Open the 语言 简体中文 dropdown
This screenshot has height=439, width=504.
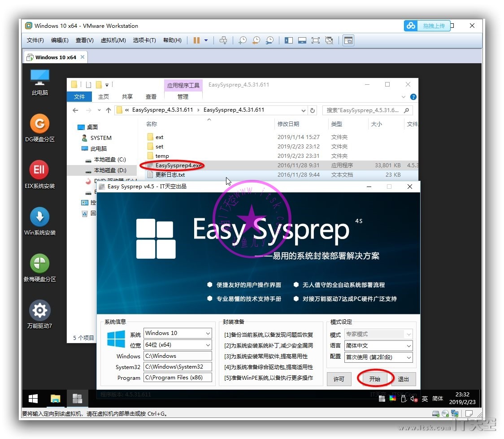[378, 346]
